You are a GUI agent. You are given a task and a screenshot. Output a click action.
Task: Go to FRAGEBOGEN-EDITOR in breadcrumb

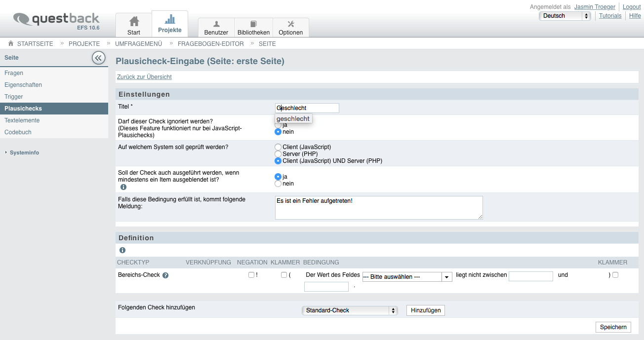(211, 44)
